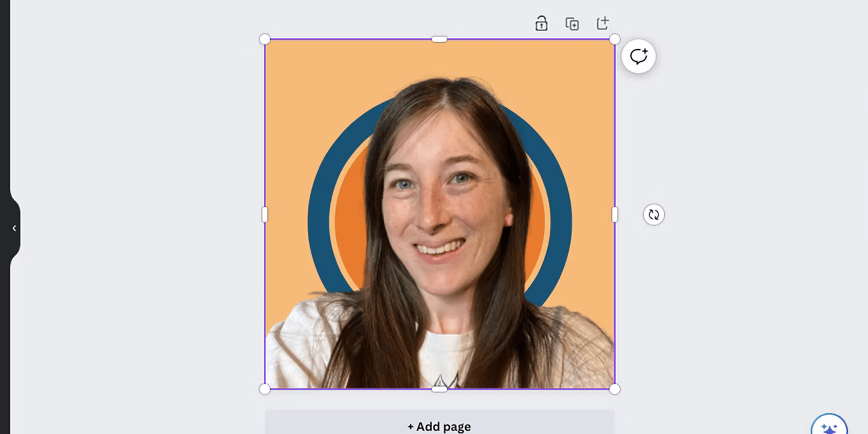Lock the page using the padlock icon
The height and width of the screenshot is (434, 868).
coord(541,24)
